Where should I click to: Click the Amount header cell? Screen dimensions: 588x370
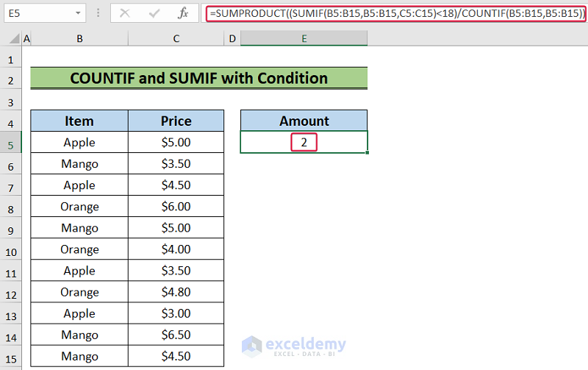click(304, 121)
